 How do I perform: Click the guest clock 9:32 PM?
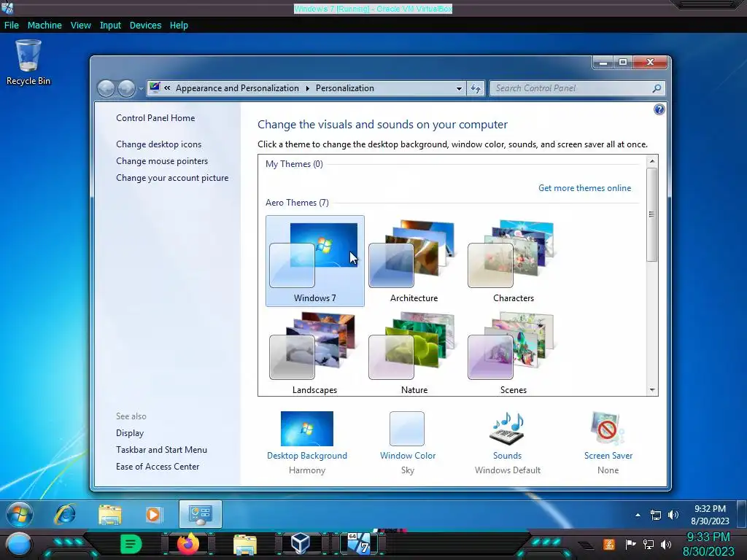click(710, 514)
